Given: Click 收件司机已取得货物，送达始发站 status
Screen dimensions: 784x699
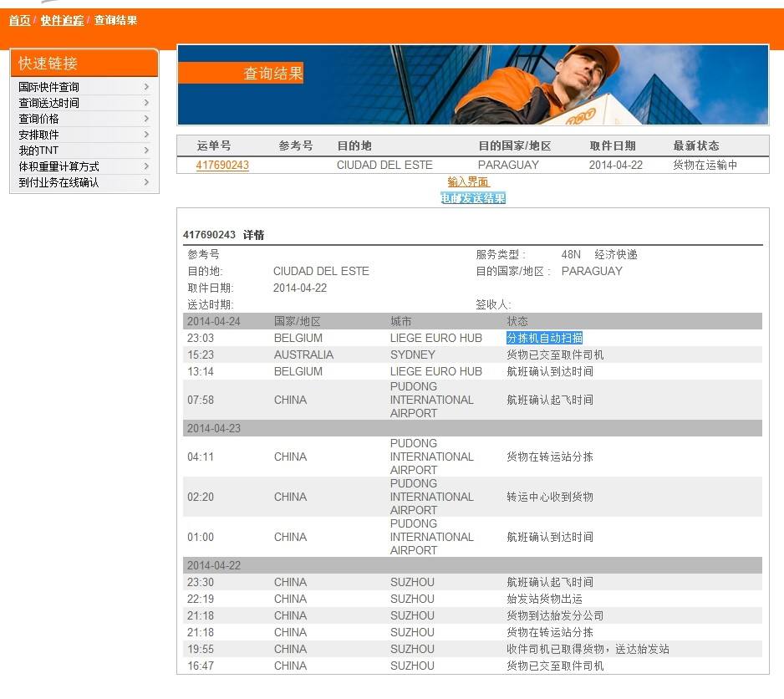Looking at the screenshot, I should (588, 650).
